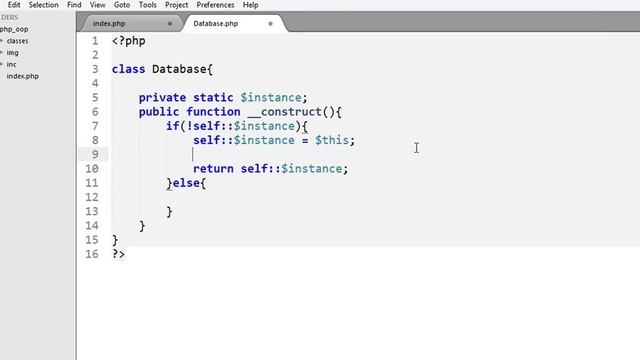640x360 pixels.
Task: Click 'function' keyword on line 6
Action: tap(213, 112)
